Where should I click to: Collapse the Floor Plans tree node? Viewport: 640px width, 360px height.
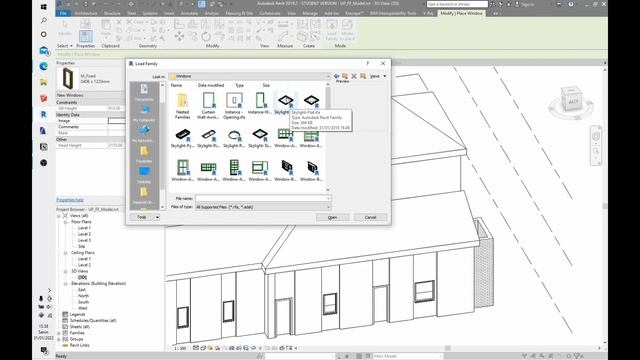(65, 222)
